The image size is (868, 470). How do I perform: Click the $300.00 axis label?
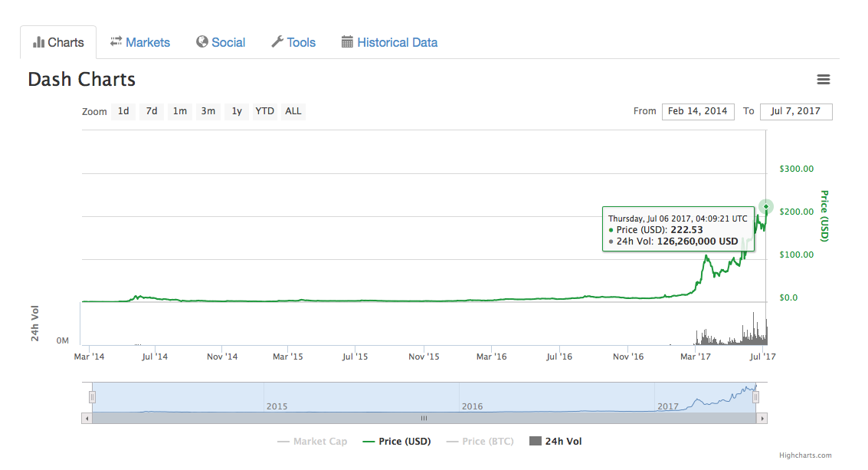click(797, 169)
